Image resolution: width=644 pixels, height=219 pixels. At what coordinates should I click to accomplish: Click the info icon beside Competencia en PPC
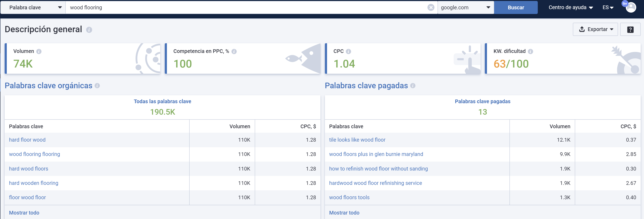click(234, 51)
